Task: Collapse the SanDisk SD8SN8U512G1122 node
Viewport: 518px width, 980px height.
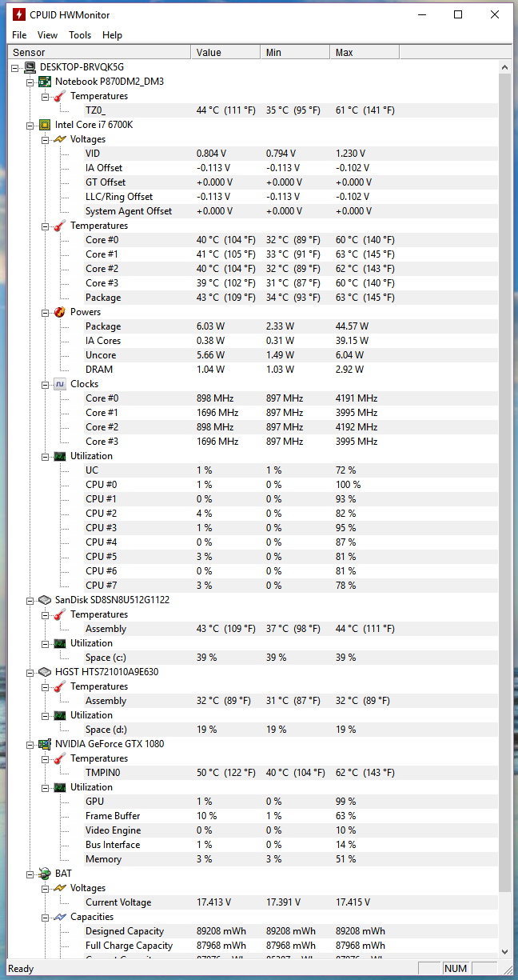Action: point(31,600)
